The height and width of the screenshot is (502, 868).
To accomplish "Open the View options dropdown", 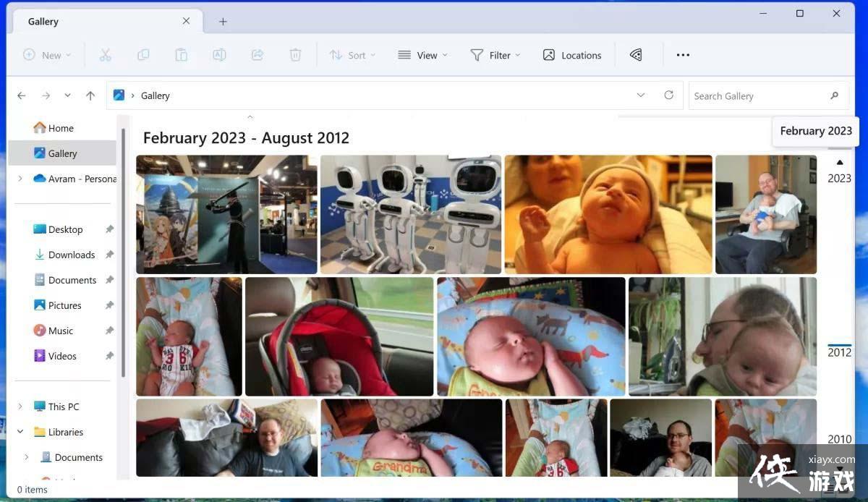I will tap(422, 55).
